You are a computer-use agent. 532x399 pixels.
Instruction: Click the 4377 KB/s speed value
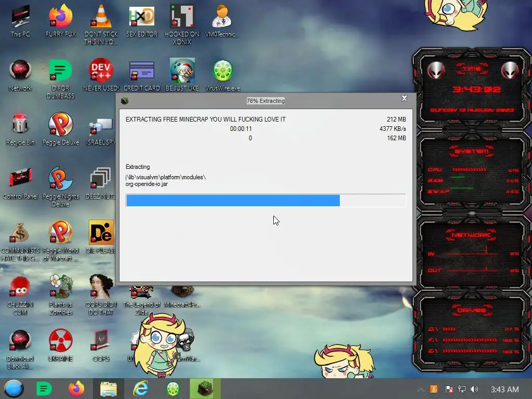tap(393, 129)
